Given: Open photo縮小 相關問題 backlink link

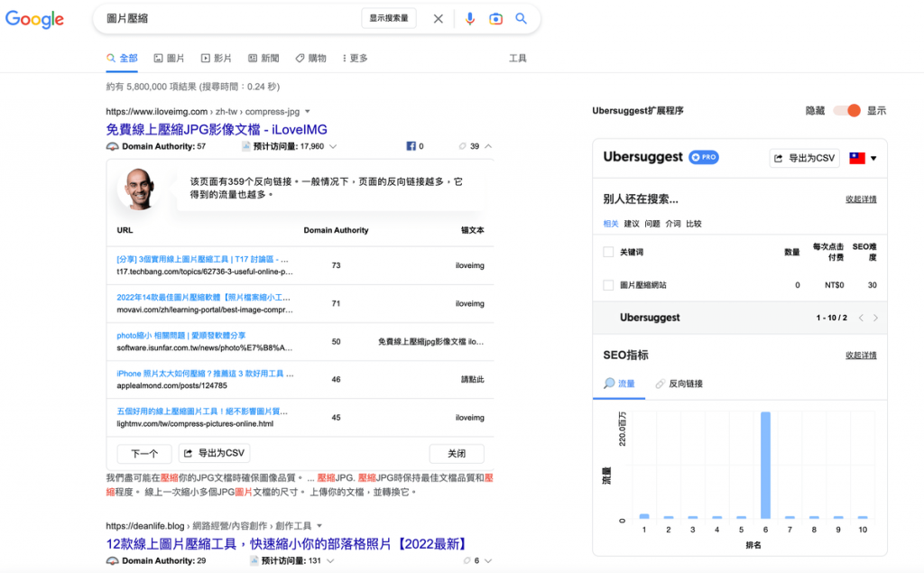Looking at the screenshot, I should tap(180, 336).
